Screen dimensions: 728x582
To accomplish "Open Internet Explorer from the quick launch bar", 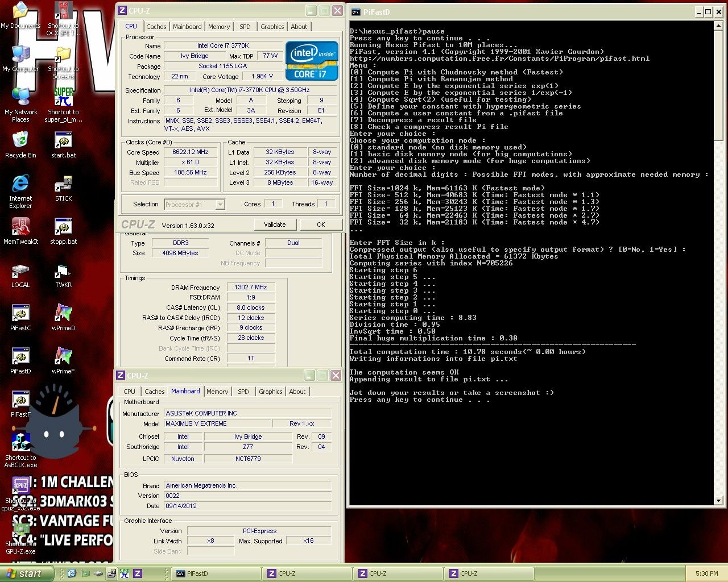I will point(72,573).
